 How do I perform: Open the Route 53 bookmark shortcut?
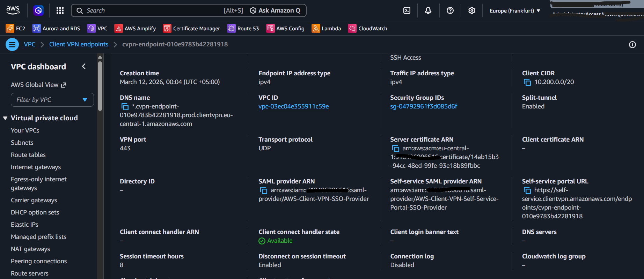pyautogui.click(x=243, y=29)
